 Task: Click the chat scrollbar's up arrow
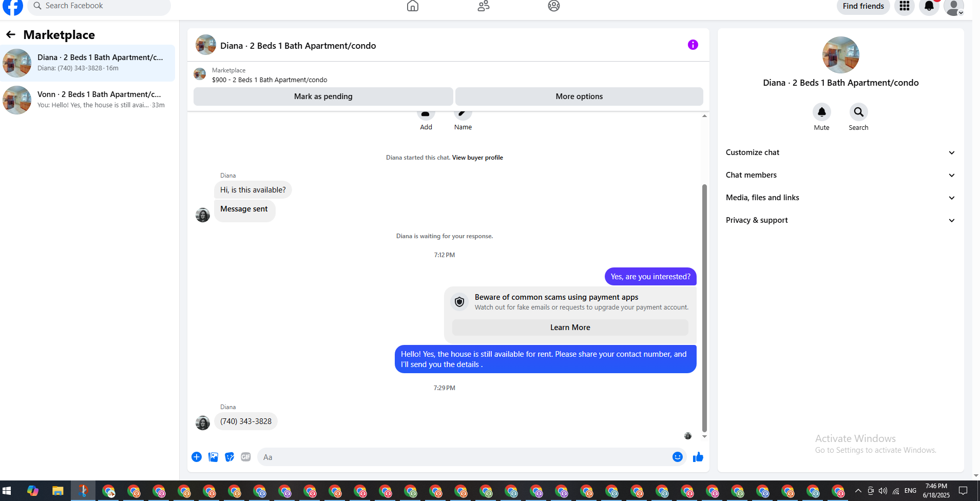pyautogui.click(x=704, y=115)
